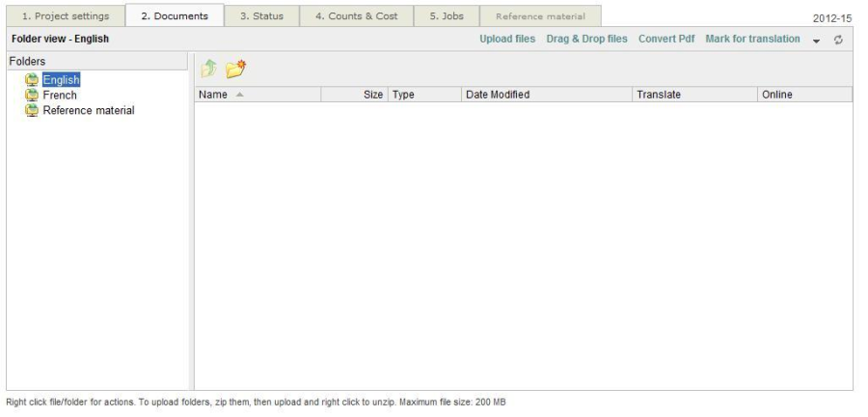This screenshot has height=417, width=868.
Task: Click the Convert Pdf link
Action: coord(666,40)
